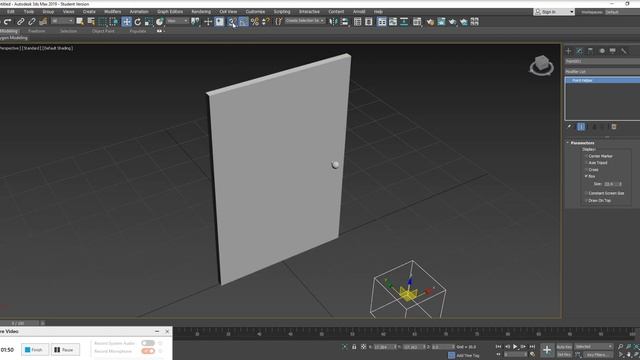Open the Create tab of Command Panel

(568, 51)
